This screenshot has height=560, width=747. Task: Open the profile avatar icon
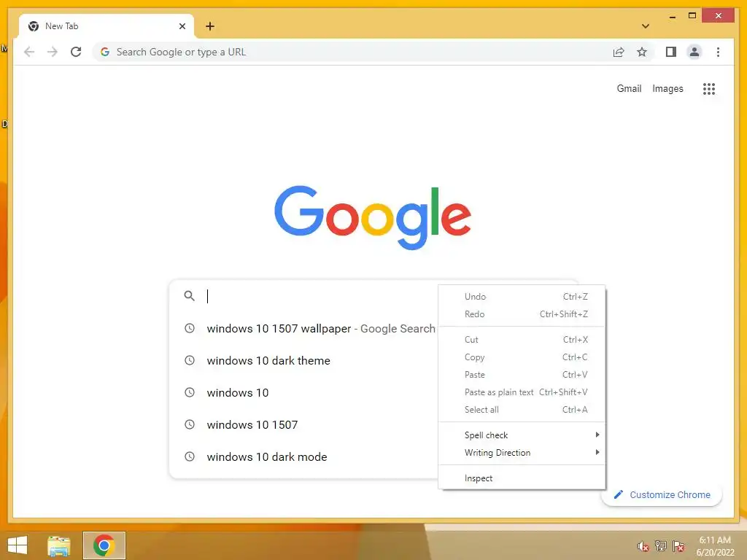click(694, 52)
